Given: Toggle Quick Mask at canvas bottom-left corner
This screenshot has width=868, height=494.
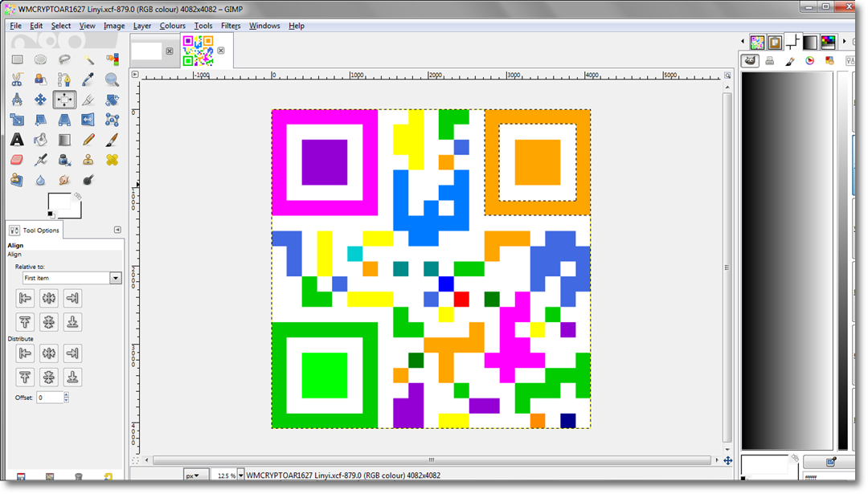Looking at the screenshot, I should 135,460.
